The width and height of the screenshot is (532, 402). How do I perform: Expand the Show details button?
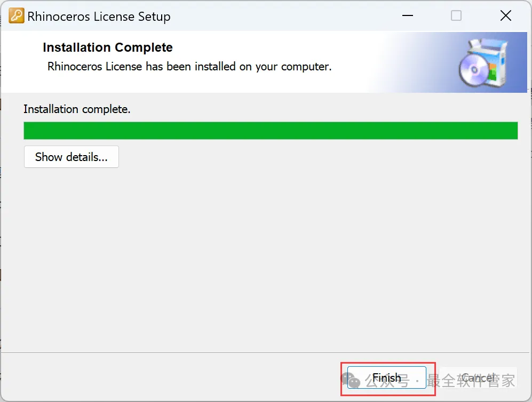pyautogui.click(x=72, y=157)
